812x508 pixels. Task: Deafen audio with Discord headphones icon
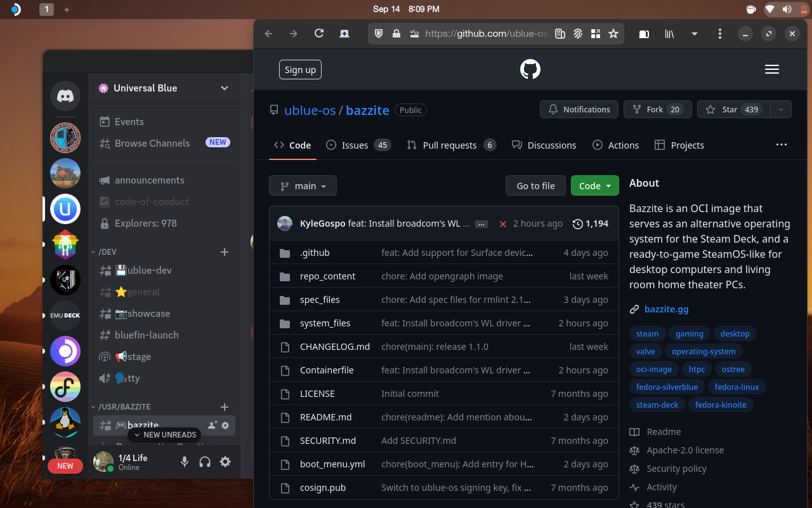click(x=205, y=462)
